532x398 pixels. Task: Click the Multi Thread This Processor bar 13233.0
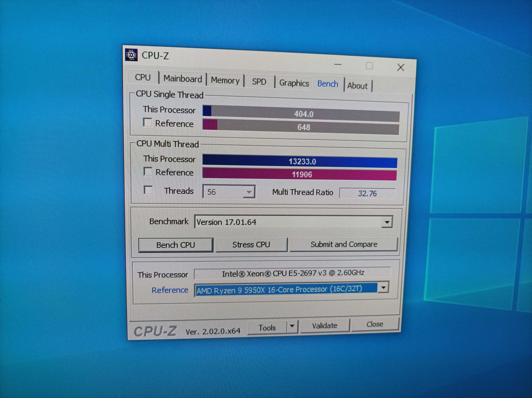(x=300, y=161)
